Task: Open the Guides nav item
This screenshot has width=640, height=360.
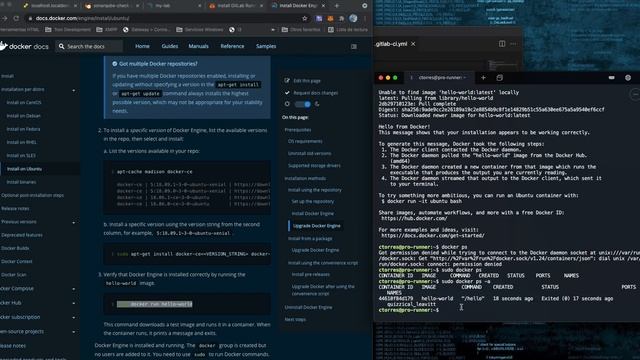Action: click(x=170, y=46)
